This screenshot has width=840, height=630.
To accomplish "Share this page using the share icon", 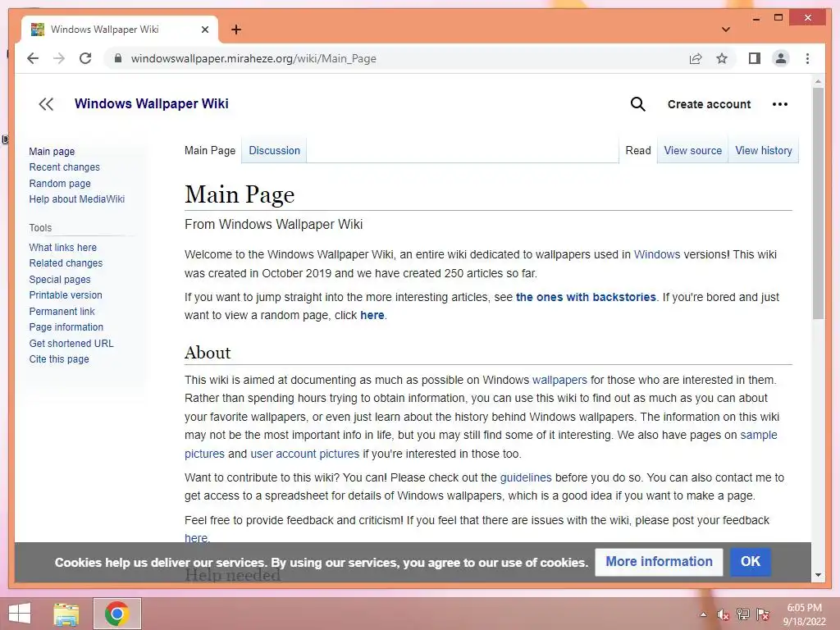I will 696,58.
